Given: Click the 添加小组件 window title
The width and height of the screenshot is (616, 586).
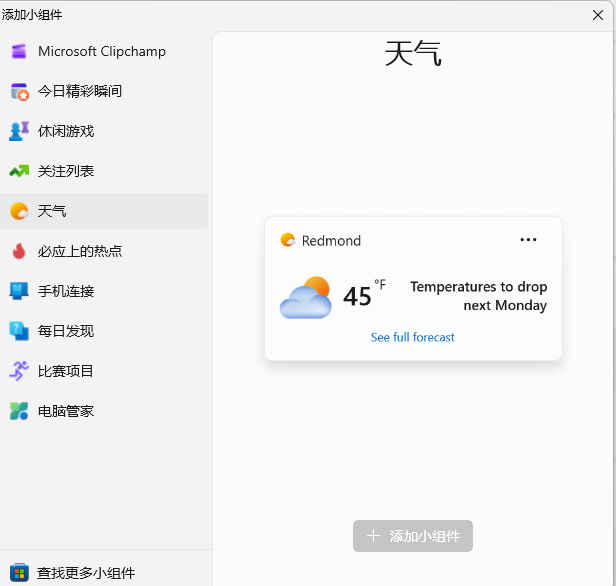Looking at the screenshot, I should pyautogui.click(x=32, y=15).
